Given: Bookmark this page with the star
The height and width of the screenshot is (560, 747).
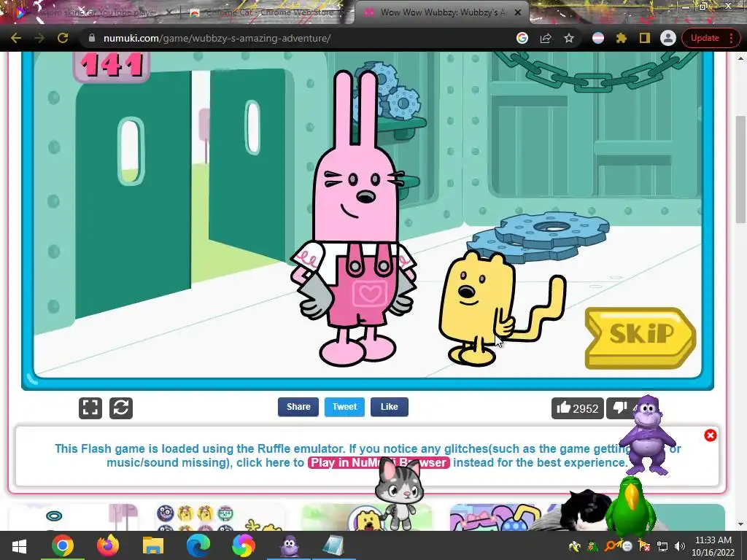Looking at the screenshot, I should (569, 38).
